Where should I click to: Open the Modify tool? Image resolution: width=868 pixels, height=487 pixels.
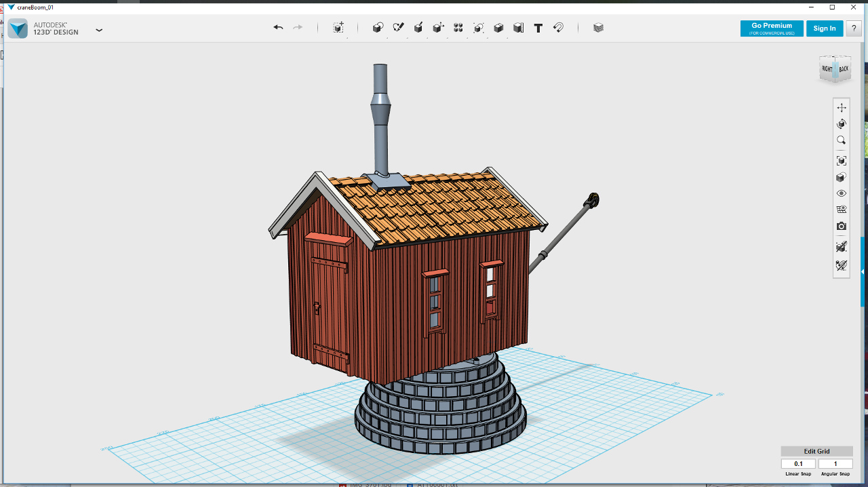pyautogui.click(x=439, y=28)
